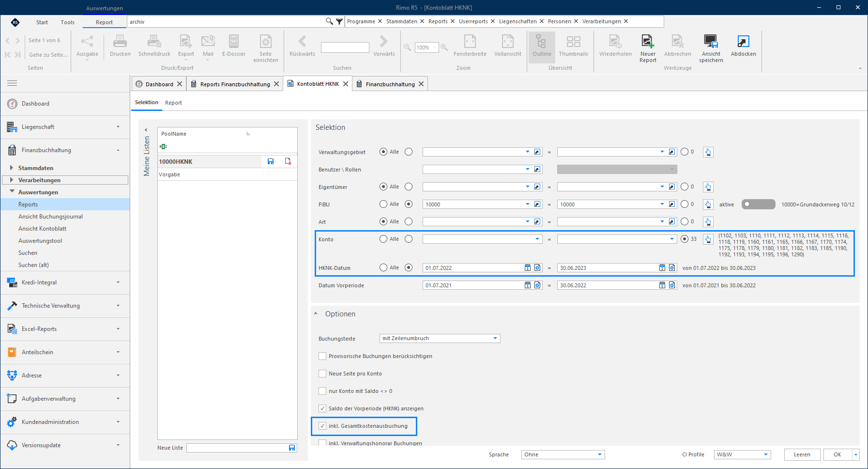Expand Stammdaten tree node
The height and width of the screenshot is (469, 868).
tap(12, 168)
